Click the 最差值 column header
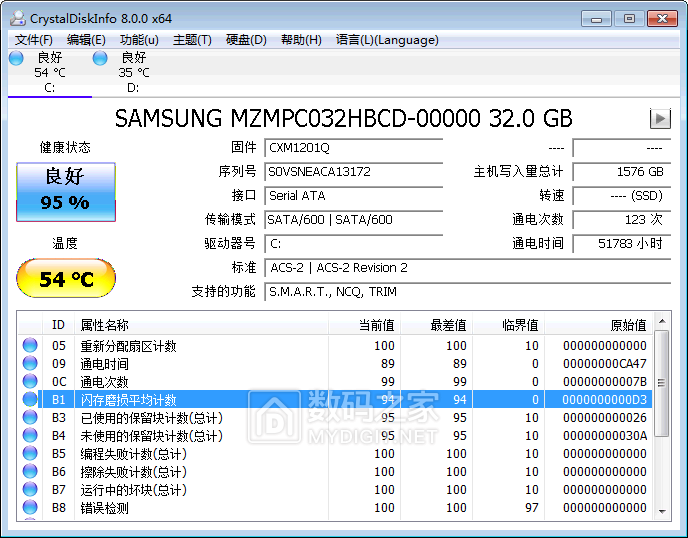This screenshot has height=538, width=688. [436, 325]
